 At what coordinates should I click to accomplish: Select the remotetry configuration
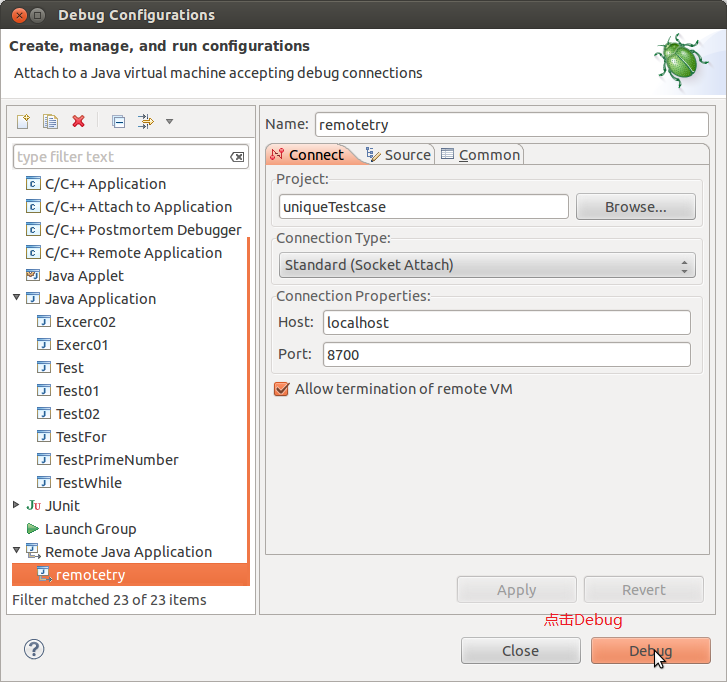click(x=131, y=575)
